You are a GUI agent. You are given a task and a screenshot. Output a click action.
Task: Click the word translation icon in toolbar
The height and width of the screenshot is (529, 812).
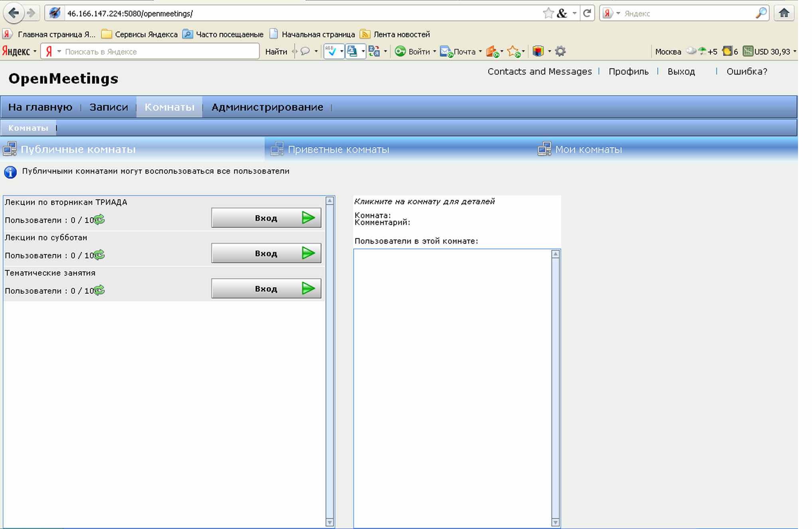[x=374, y=51]
